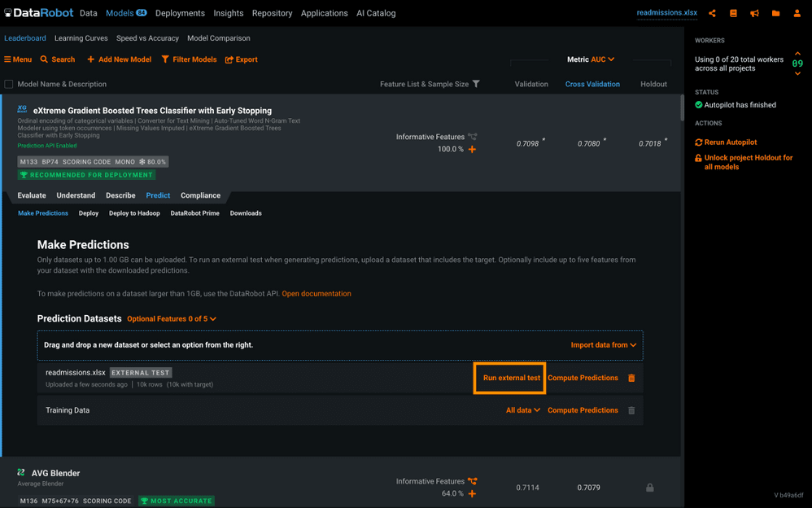
Task: Open the DataRobot Prime sub-tab
Action: 194,213
